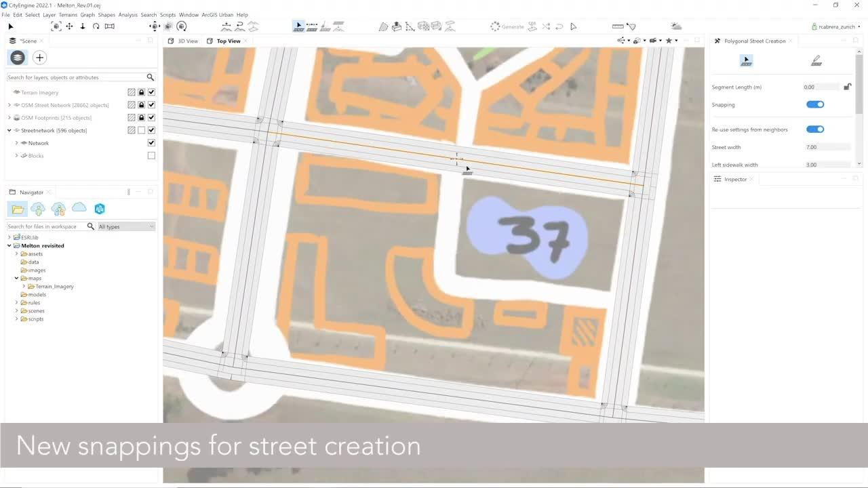Open the All types file filter dropdown

click(x=125, y=226)
